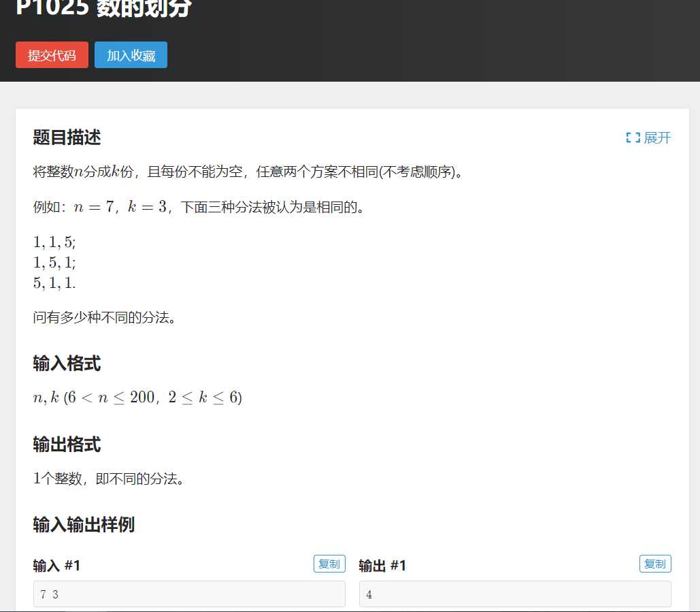Click the sentence 问有多少种不同的分法。
This screenshot has height=612, width=700.
click(x=105, y=318)
